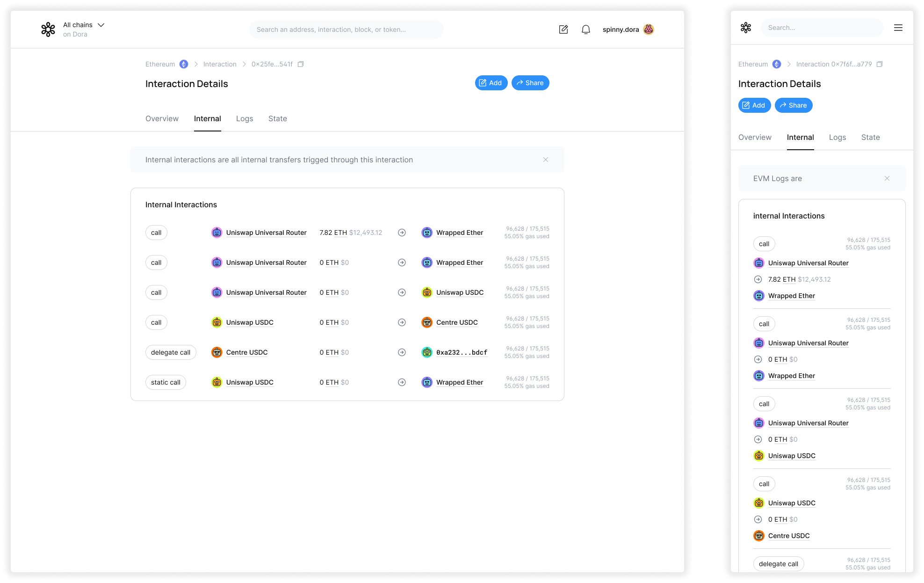
Task: Open the hamburger menu in mobile view
Action: tap(898, 28)
